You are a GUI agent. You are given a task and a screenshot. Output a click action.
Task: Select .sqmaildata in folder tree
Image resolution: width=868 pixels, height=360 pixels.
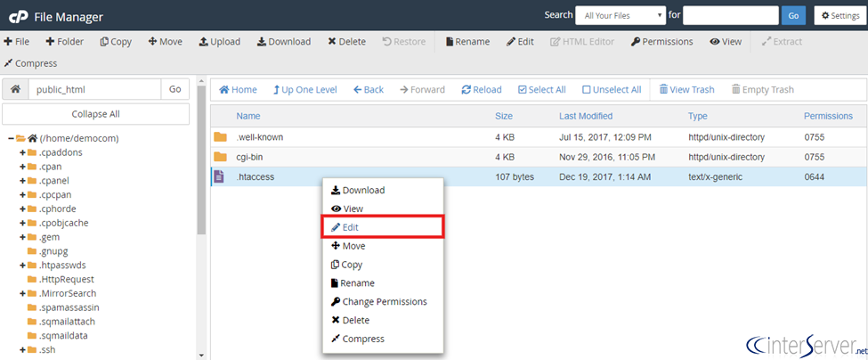(64, 336)
